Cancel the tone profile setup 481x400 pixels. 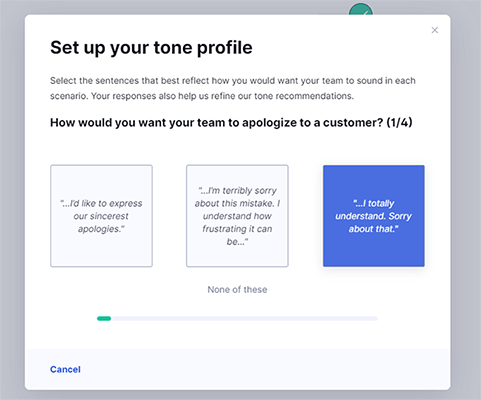tap(65, 369)
